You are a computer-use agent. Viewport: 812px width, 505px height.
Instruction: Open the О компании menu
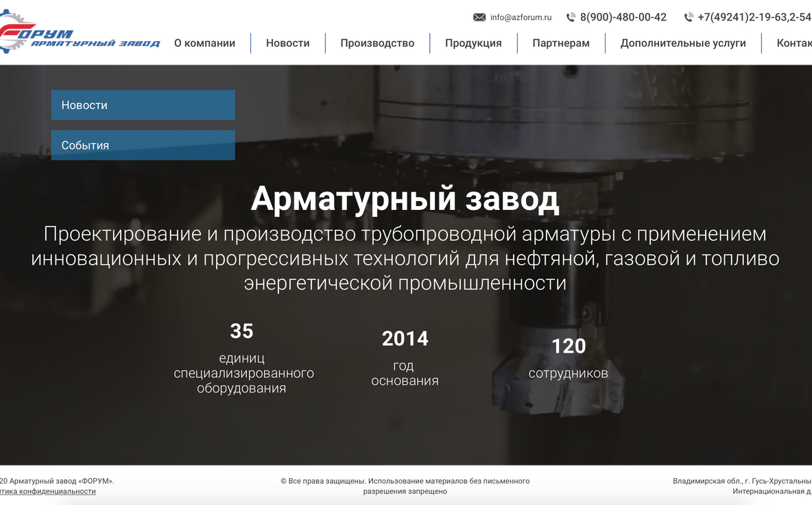pos(204,43)
